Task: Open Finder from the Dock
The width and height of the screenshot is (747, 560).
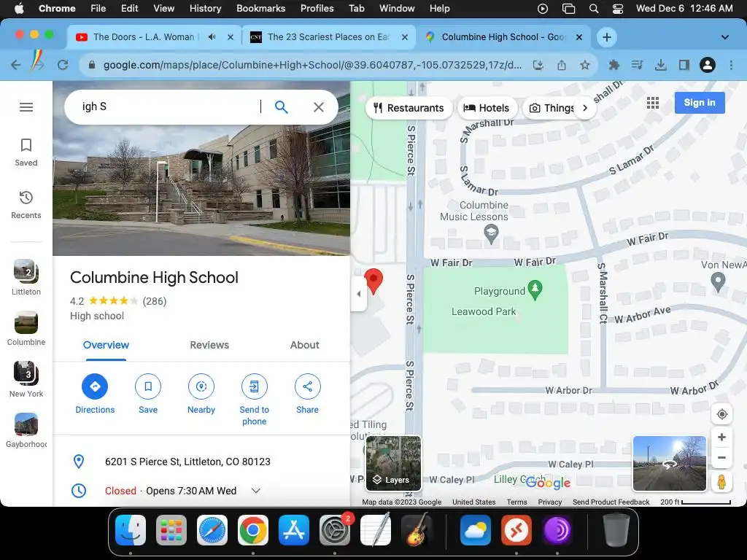Action: 131,530
